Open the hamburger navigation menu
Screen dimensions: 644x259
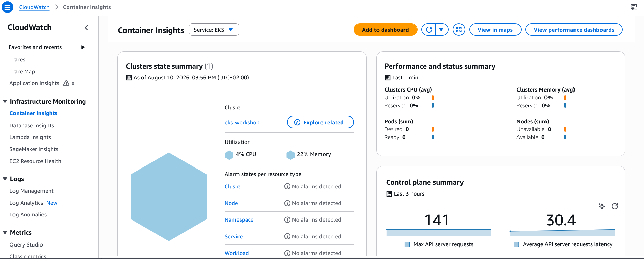pos(7,7)
